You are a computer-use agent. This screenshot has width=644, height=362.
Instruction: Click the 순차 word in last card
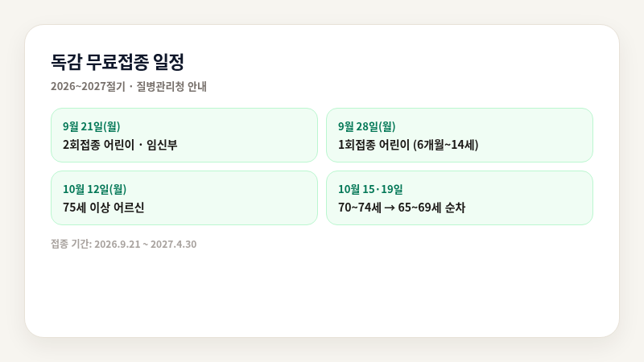click(455, 208)
